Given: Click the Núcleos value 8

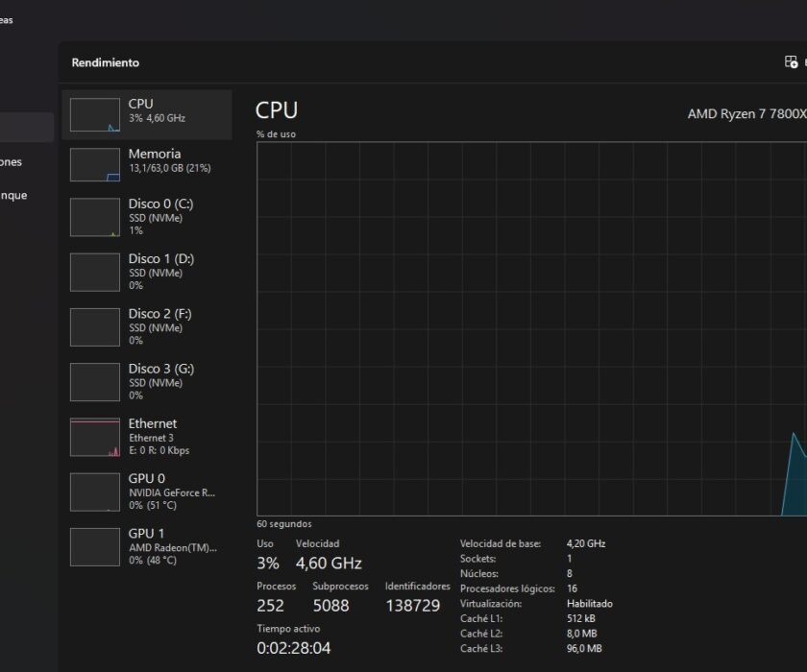Looking at the screenshot, I should coord(569,573).
